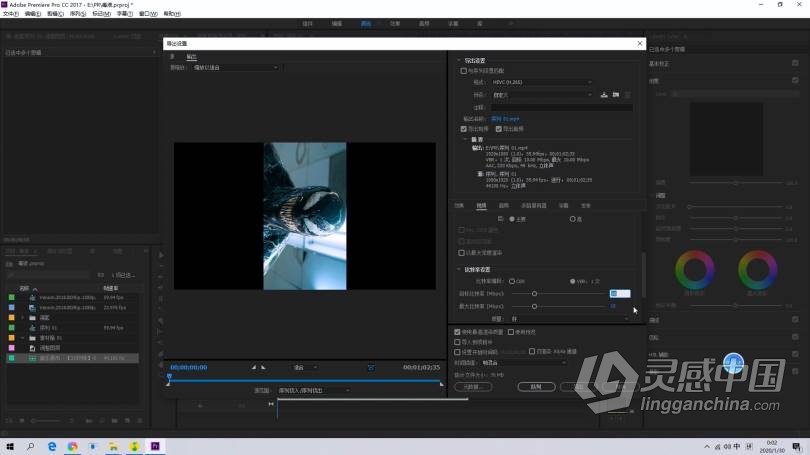810x455 pixels.
Task: Close the export settings dialog
Action: [640, 43]
